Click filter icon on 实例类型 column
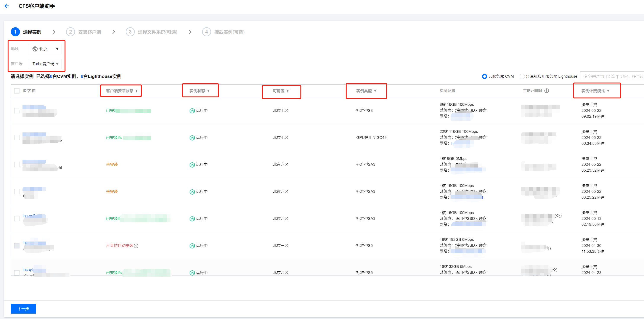 [375, 91]
